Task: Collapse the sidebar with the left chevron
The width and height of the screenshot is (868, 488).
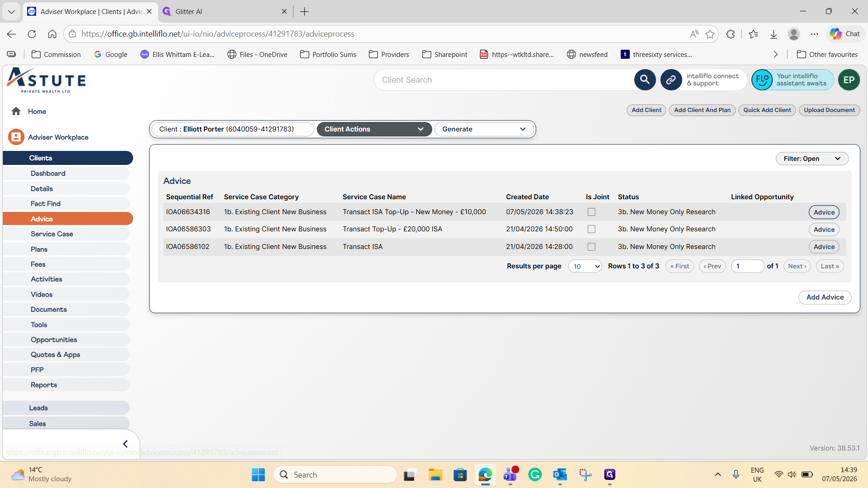Action: [x=125, y=444]
